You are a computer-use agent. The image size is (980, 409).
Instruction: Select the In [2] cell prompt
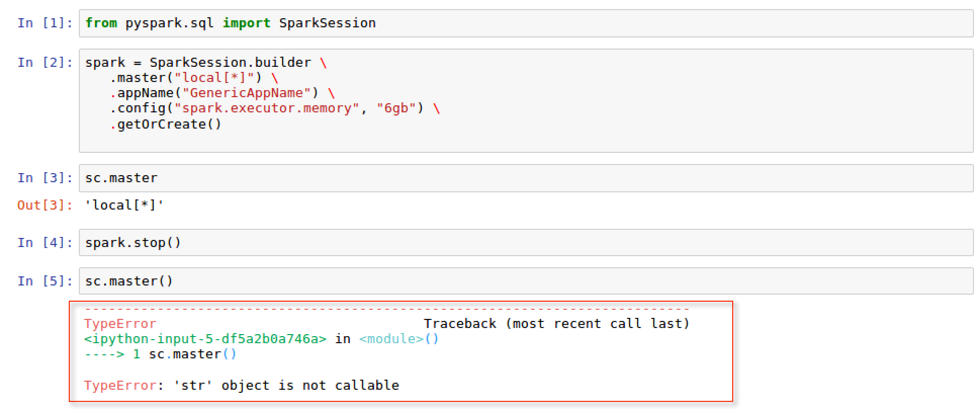click(45, 63)
